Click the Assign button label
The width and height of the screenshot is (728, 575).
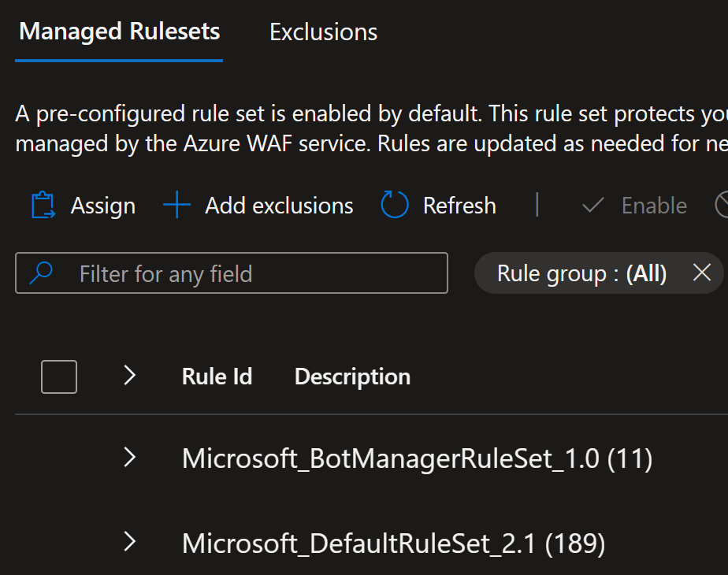point(103,206)
